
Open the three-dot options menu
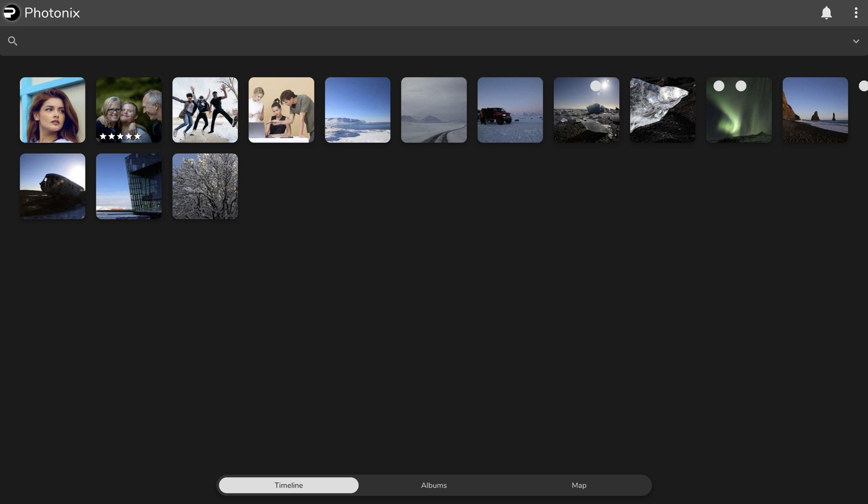pyautogui.click(x=855, y=13)
